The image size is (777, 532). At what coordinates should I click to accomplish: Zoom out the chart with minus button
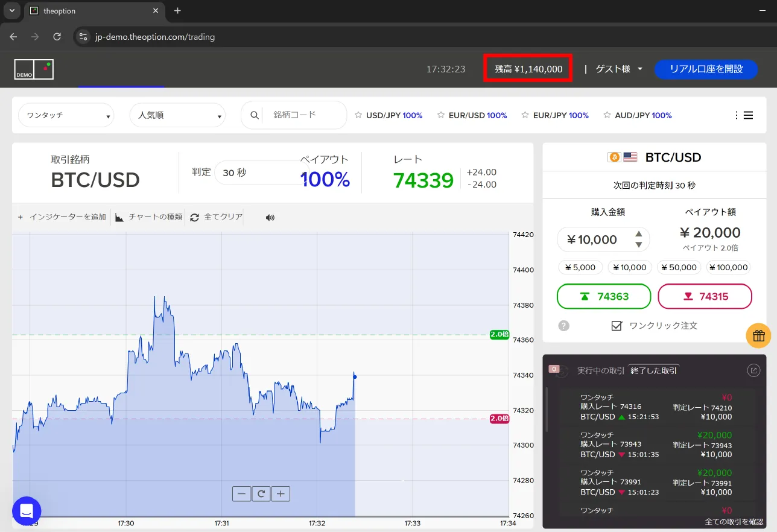point(242,494)
